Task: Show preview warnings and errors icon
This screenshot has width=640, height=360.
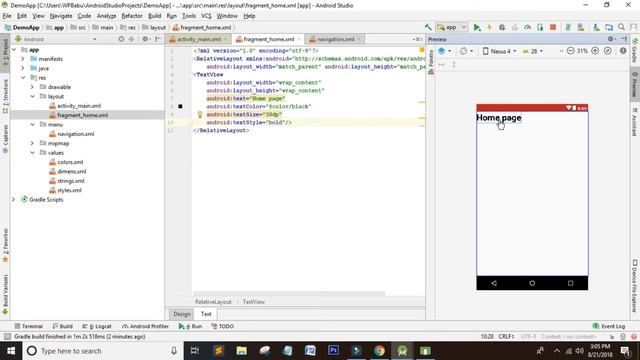Action: click(x=623, y=51)
